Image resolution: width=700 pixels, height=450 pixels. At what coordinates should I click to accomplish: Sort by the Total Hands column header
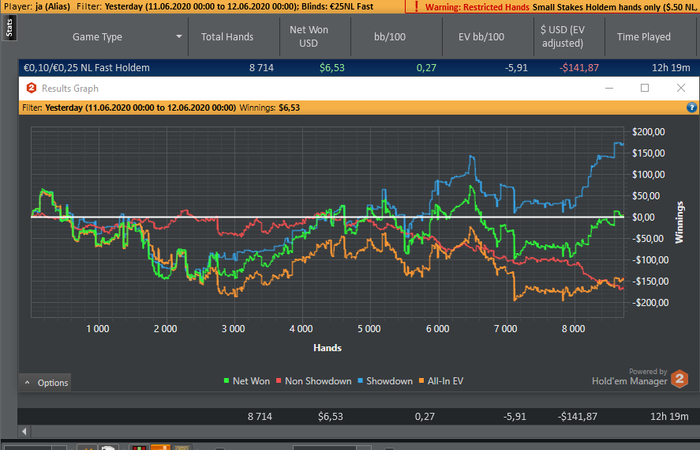click(x=227, y=37)
